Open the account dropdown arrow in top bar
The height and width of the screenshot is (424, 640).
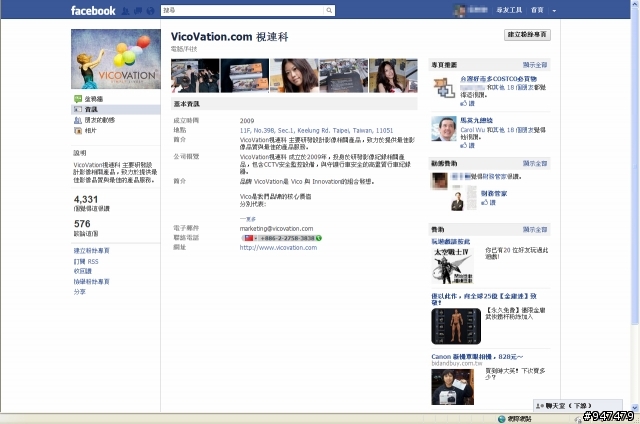554,11
